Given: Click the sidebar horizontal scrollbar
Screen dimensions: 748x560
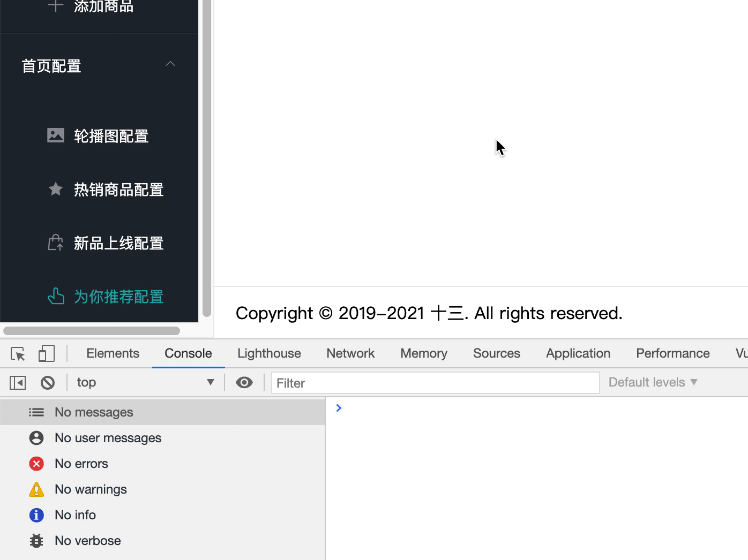Looking at the screenshot, I should 92,331.
